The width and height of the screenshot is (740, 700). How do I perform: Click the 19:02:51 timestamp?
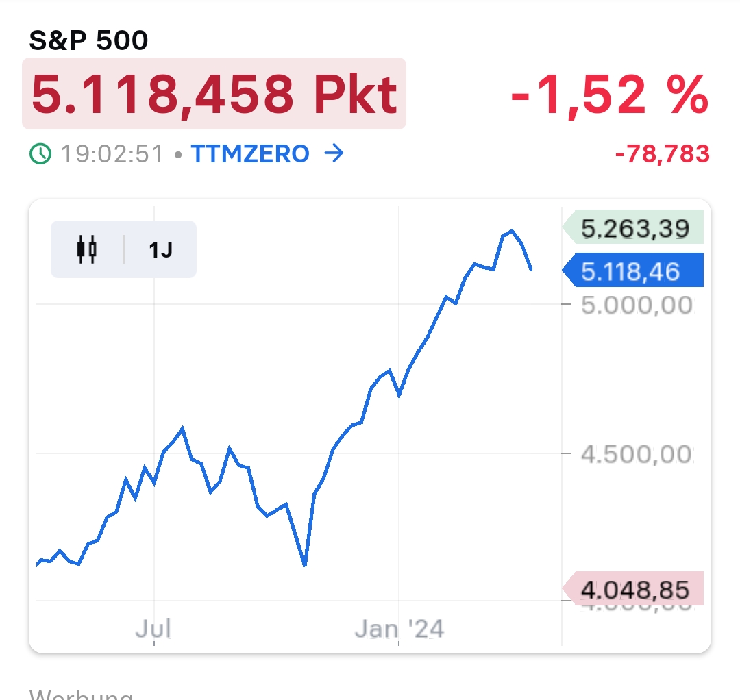pos(113,154)
